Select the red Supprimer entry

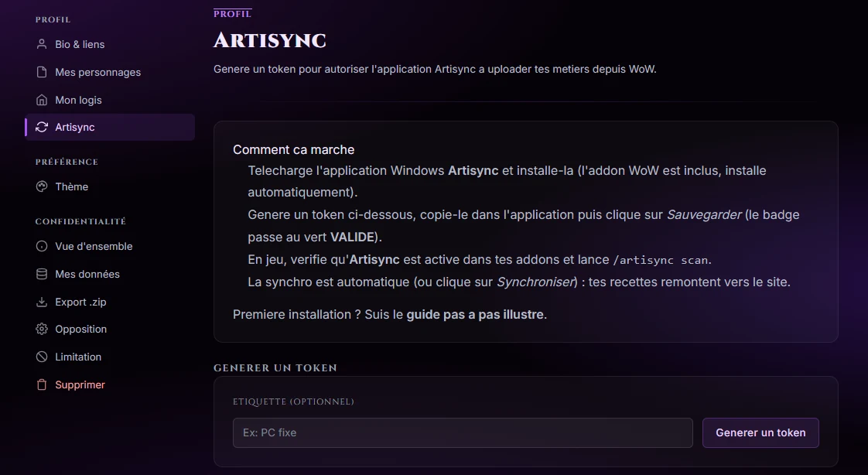[x=110, y=384]
